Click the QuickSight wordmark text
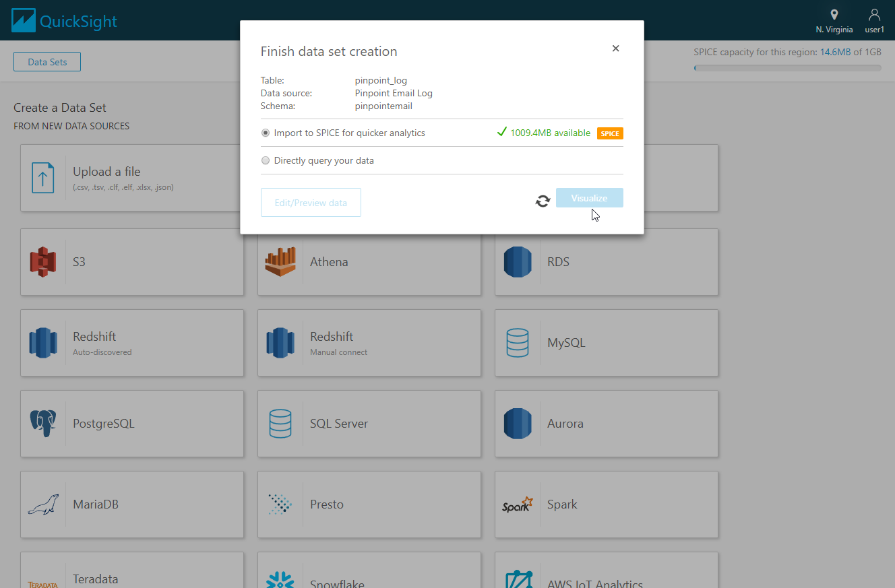 click(78, 22)
